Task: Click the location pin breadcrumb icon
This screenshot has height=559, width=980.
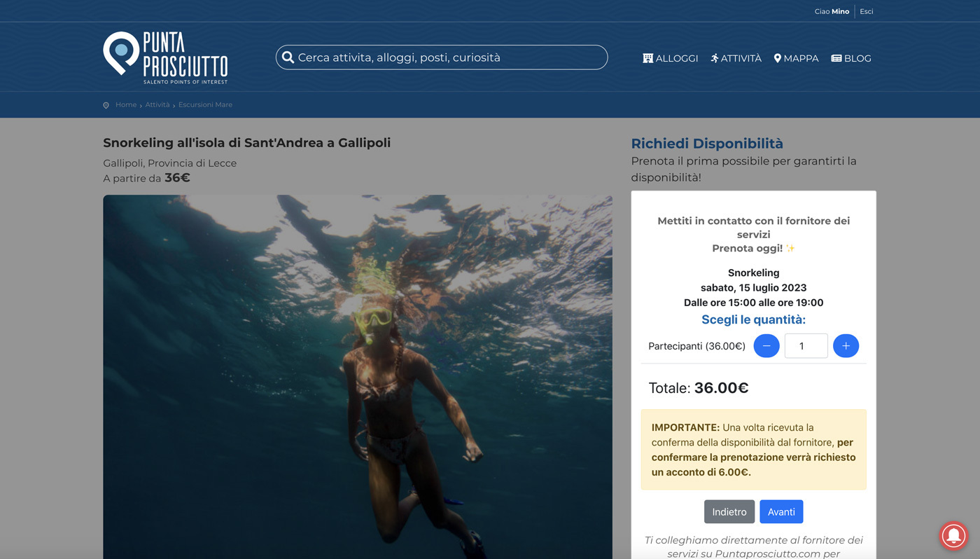Action: [106, 105]
